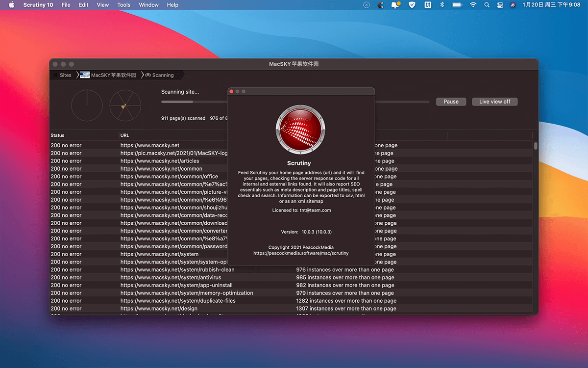The image size is (588, 368).
Task: Open the Wi-Fi menu
Action: 473,5
